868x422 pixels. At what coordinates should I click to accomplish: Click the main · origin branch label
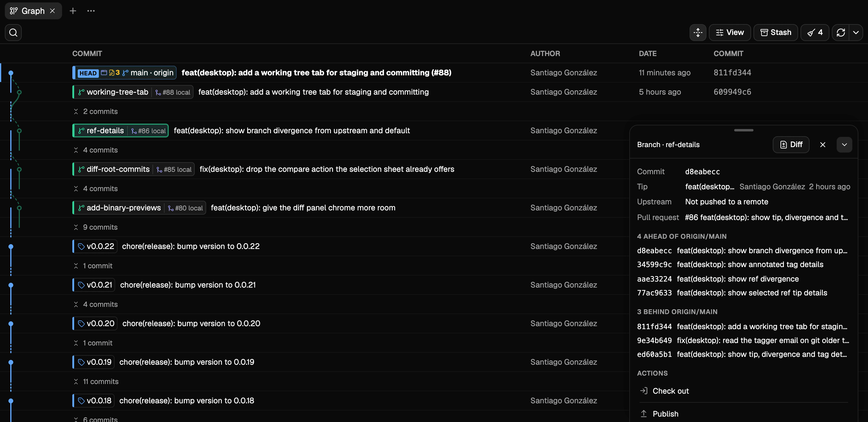152,73
